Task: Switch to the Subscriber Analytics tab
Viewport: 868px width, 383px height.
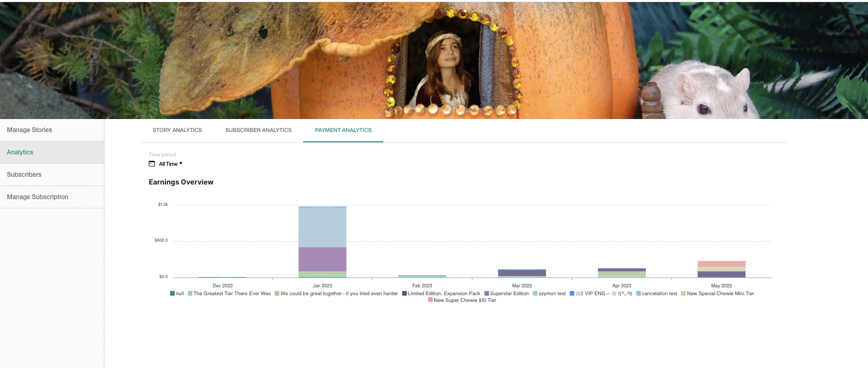Action: (258, 130)
